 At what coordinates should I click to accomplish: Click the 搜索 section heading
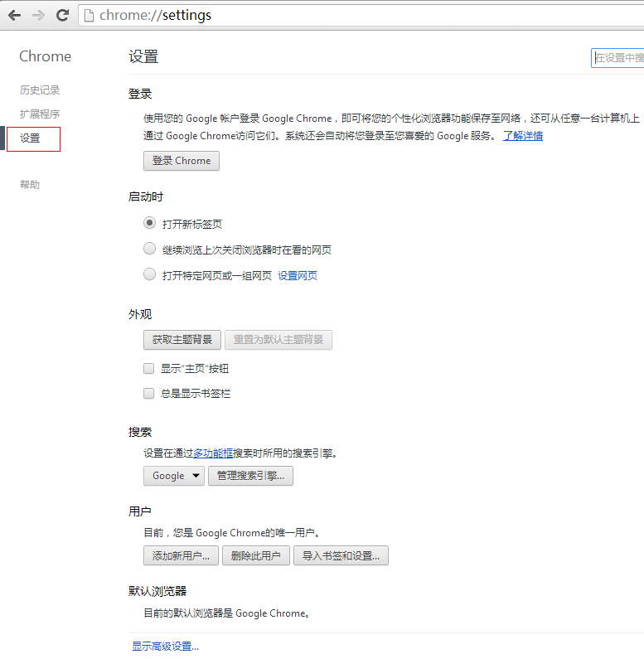tap(140, 432)
